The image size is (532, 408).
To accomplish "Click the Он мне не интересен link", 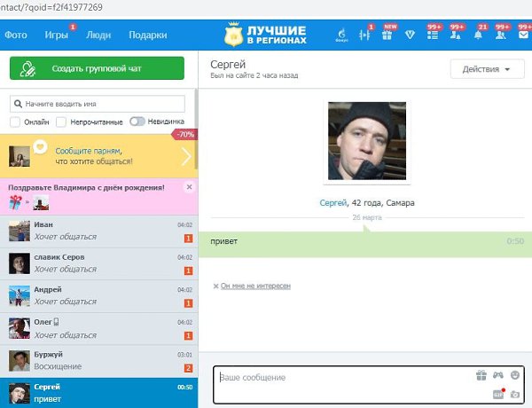I will pyautogui.click(x=254, y=286).
